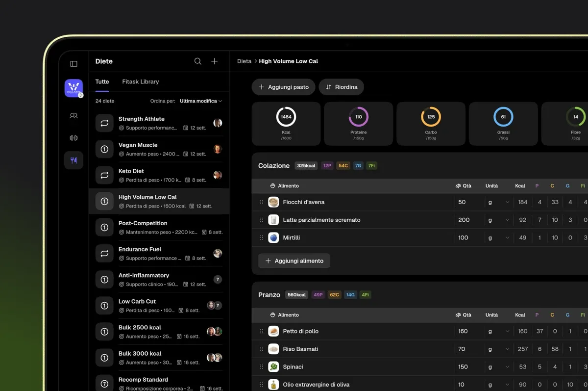Screen dimensions: 588x391
Task: Click the Mirtilli food thumbnail
Action: coord(273,237)
